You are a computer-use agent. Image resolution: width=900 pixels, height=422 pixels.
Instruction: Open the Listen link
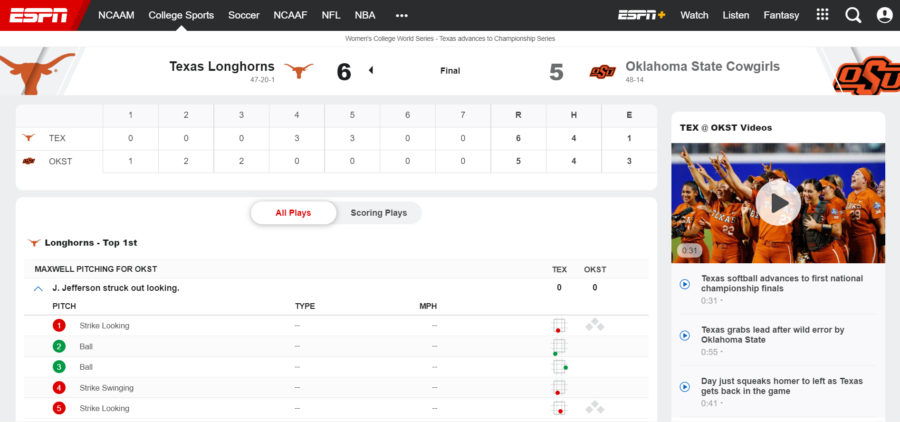click(736, 16)
